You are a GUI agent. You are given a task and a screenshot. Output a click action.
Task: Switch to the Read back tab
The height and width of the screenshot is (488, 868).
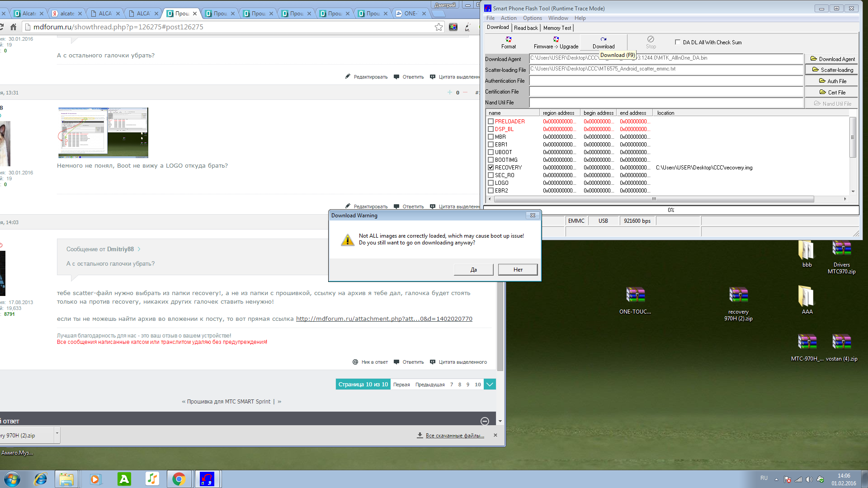click(x=526, y=28)
